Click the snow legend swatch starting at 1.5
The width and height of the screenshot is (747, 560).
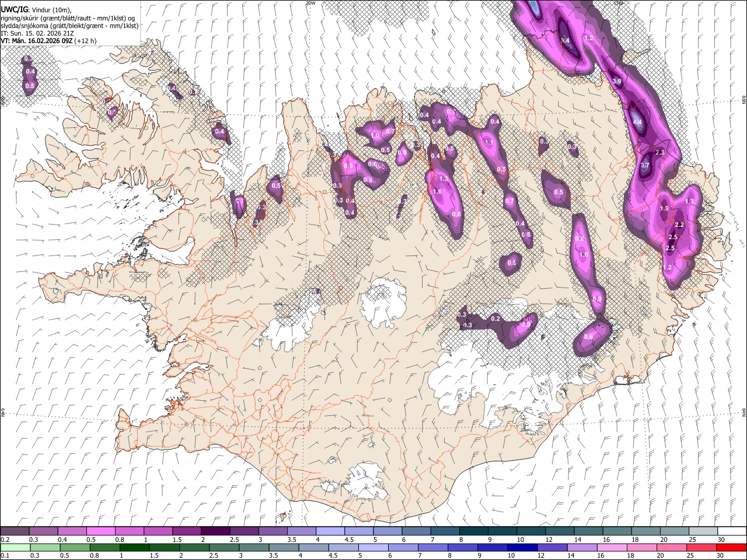pos(186,531)
